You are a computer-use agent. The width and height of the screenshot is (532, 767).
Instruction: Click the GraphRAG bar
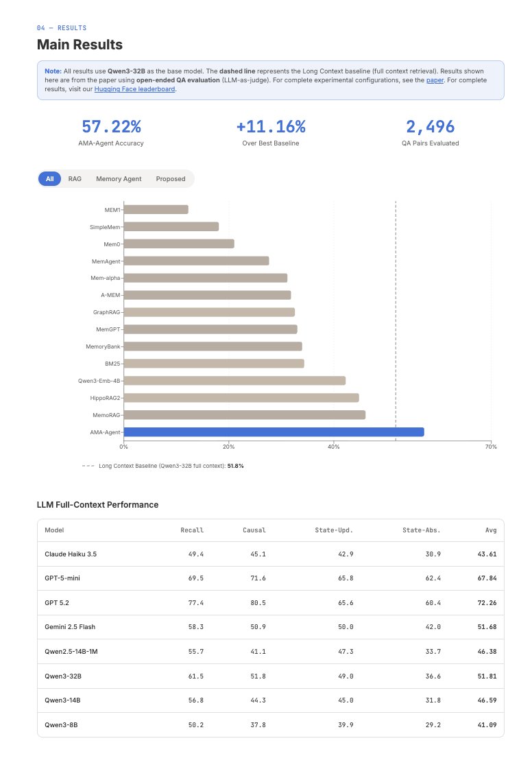click(x=209, y=312)
